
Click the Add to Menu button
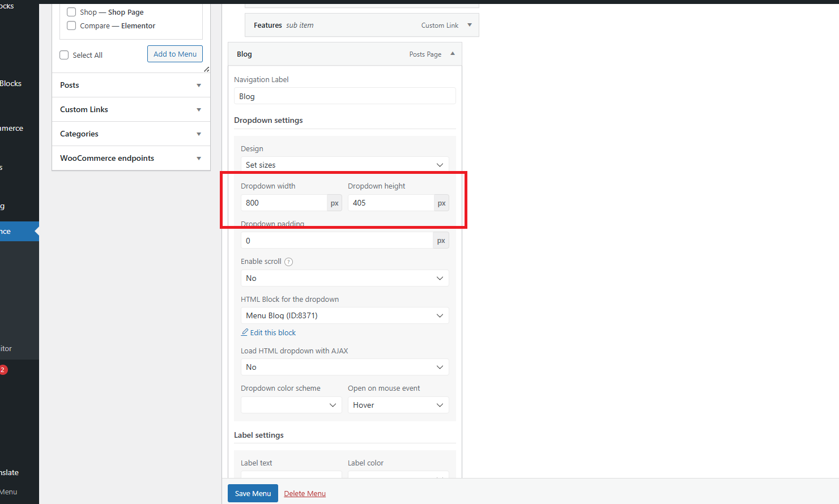point(175,54)
